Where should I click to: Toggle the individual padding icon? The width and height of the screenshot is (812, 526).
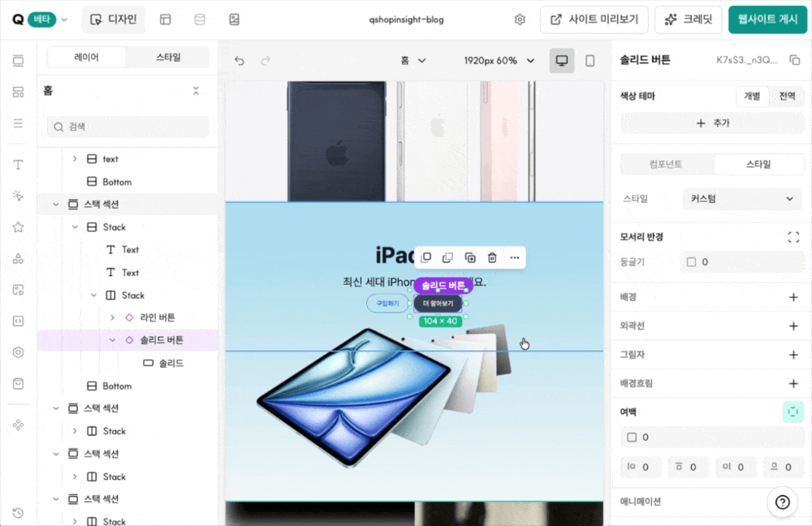[793, 412]
